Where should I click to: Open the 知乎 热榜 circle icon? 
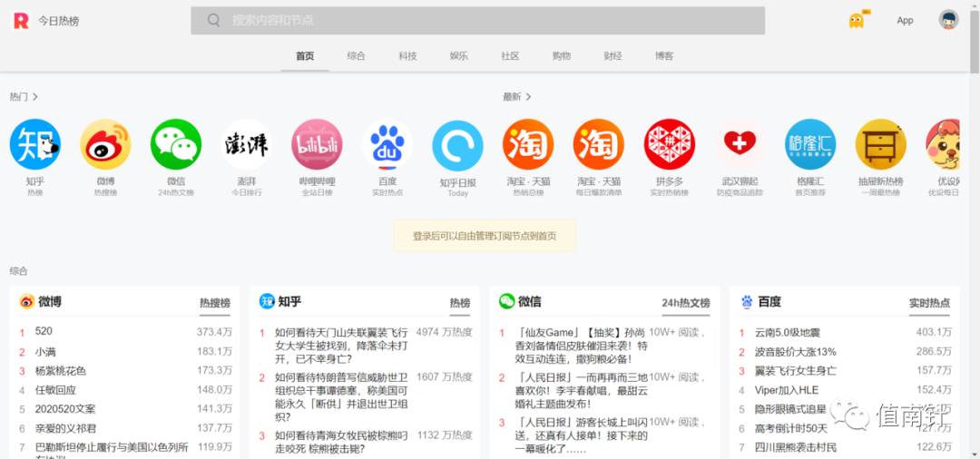pyautogui.click(x=35, y=144)
